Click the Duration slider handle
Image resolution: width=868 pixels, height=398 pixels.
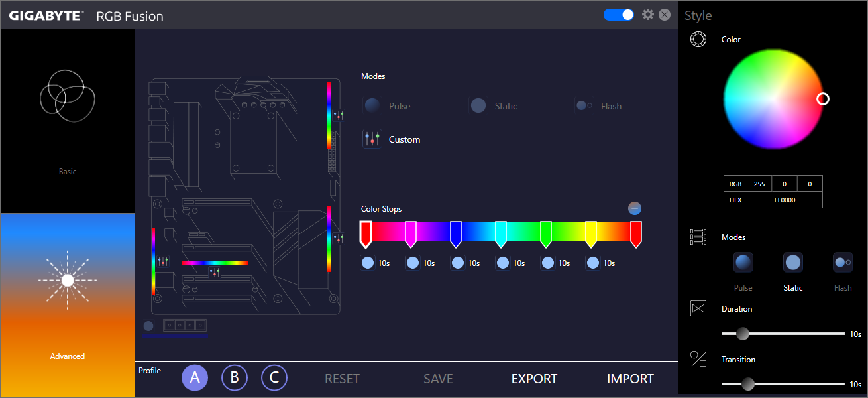(743, 334)
